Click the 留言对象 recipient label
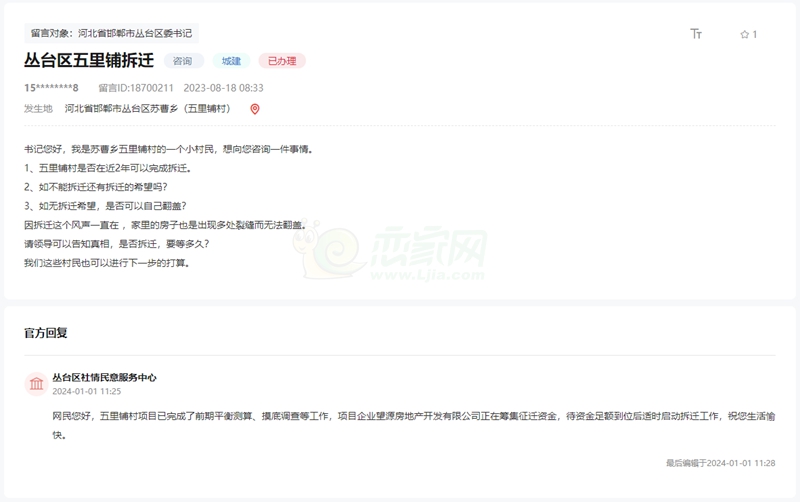The width and height of the screenshot is (800, 502). pos(111,33)
